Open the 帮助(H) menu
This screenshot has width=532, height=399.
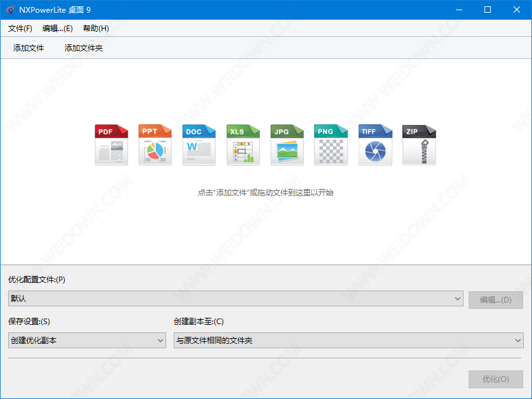point(96,29)
